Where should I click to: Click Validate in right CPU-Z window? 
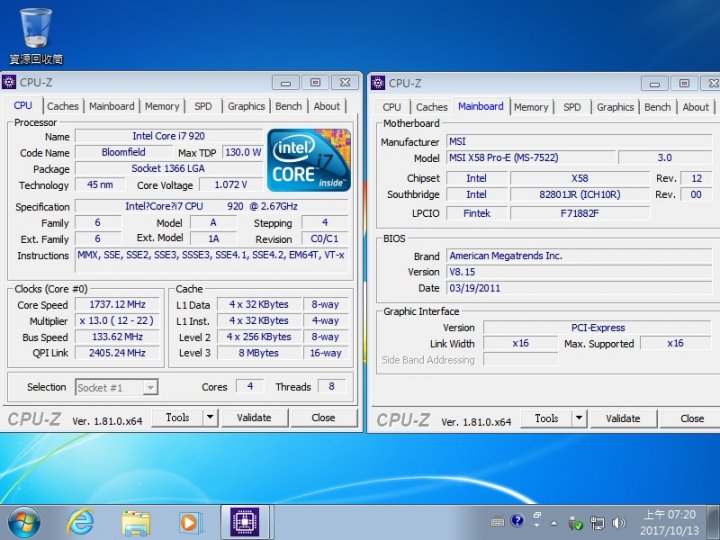(623, 418)
